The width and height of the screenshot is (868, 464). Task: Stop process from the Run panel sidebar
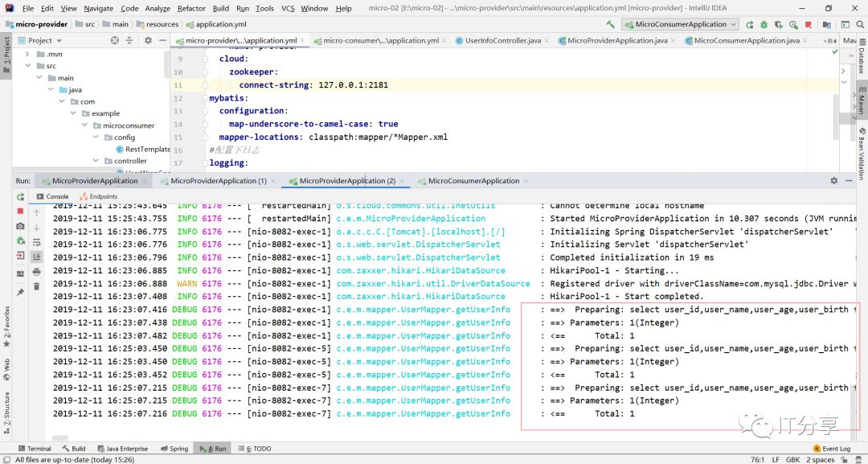tap(20, 211)
